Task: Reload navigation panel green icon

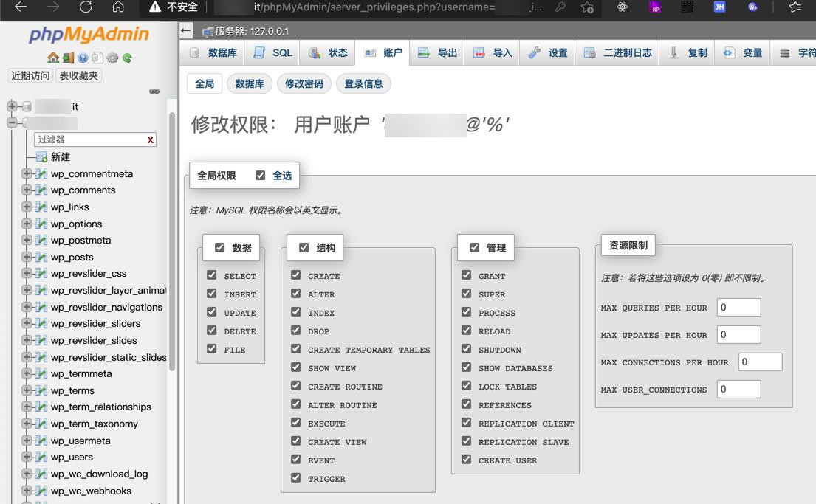Action: 127,58
